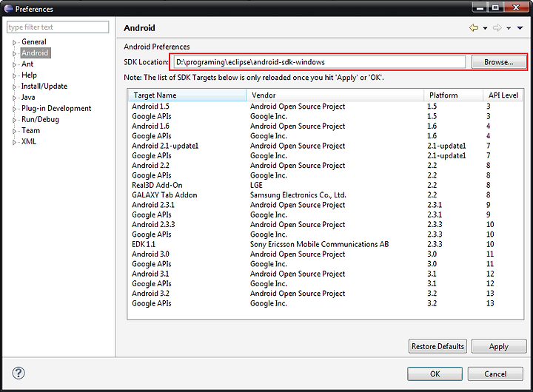Sort by Platform column header

[454, 95]
